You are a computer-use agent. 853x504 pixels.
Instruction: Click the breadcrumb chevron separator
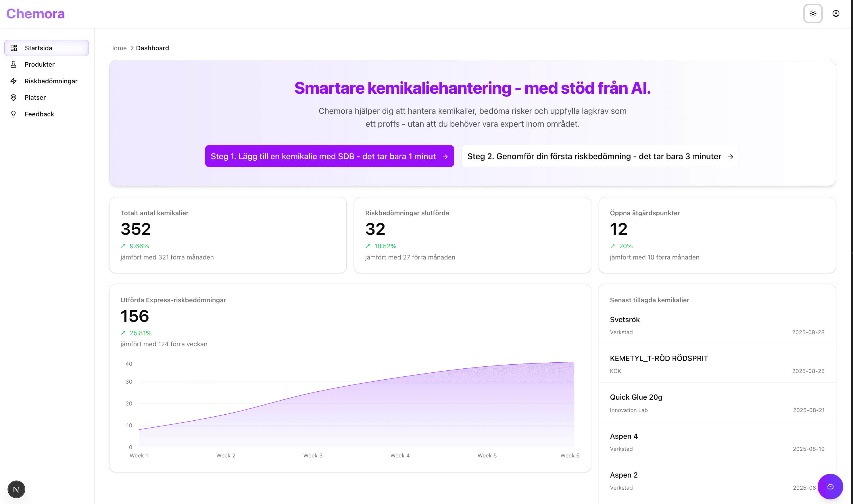132,48
